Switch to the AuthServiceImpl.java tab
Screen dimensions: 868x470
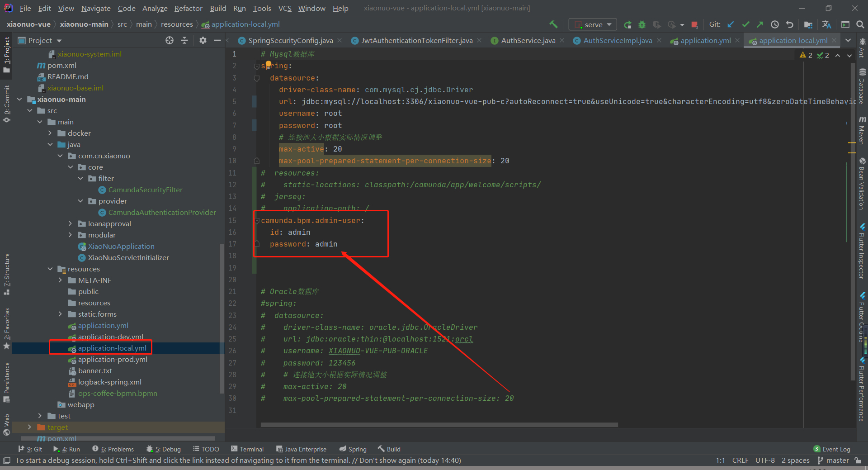pos(617,40)
